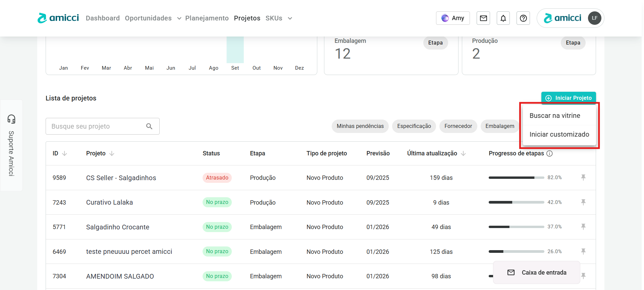Choose Iniciar customizado from menu
Viewport: 644px width, 290px height.
tap(559, 134)
